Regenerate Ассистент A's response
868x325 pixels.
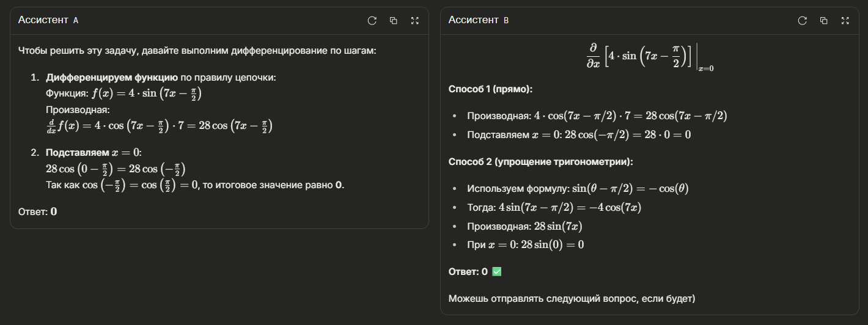tap(372, 21)
